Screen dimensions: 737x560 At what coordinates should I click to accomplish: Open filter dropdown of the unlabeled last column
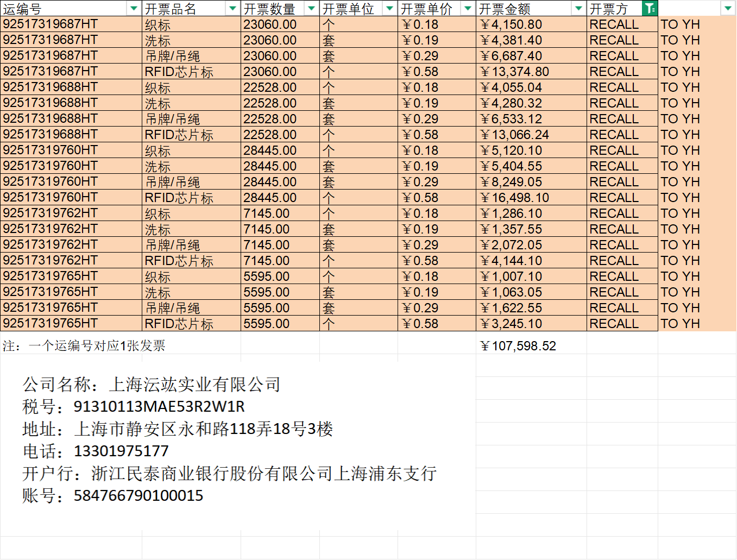728,8
